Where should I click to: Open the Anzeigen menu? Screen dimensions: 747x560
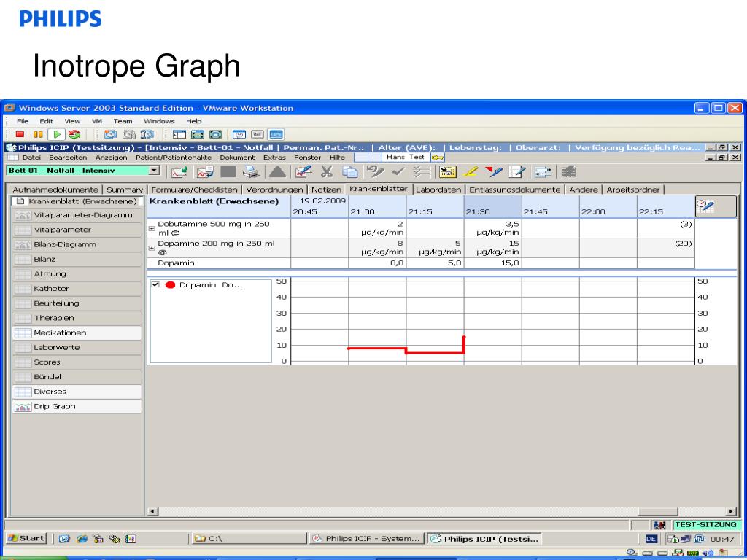pos(111,157)
